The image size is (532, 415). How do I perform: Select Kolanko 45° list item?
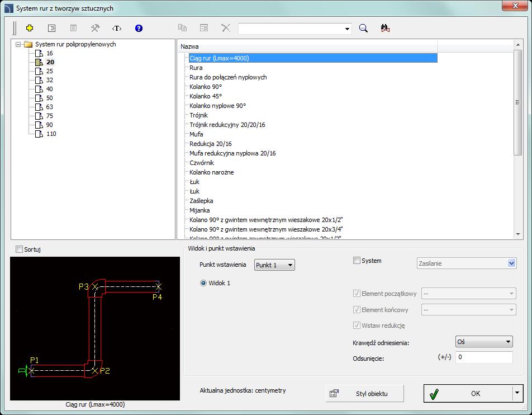206,96
